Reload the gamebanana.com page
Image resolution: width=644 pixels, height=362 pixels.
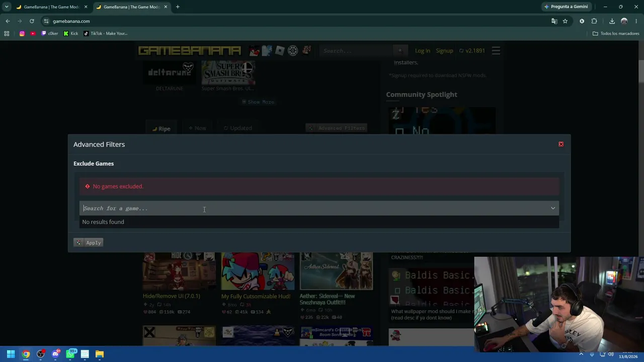32,21
